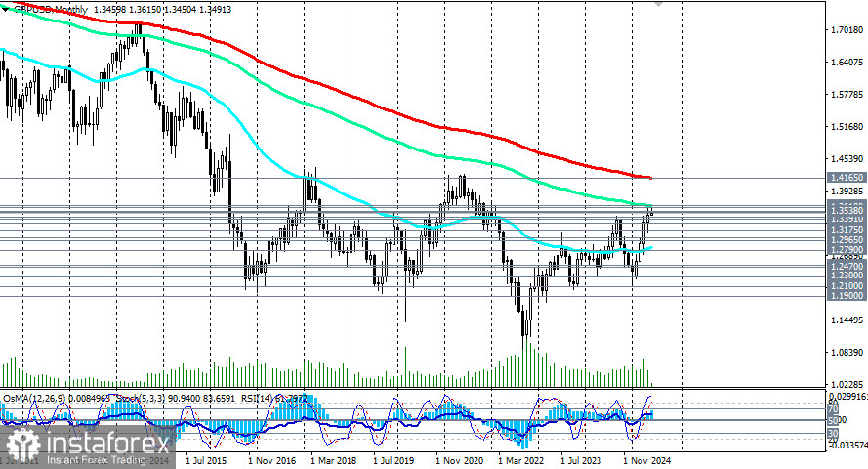The image size is (868, 469).
Task: Select the 1.31750 price level label
Action: coord(847,230)
